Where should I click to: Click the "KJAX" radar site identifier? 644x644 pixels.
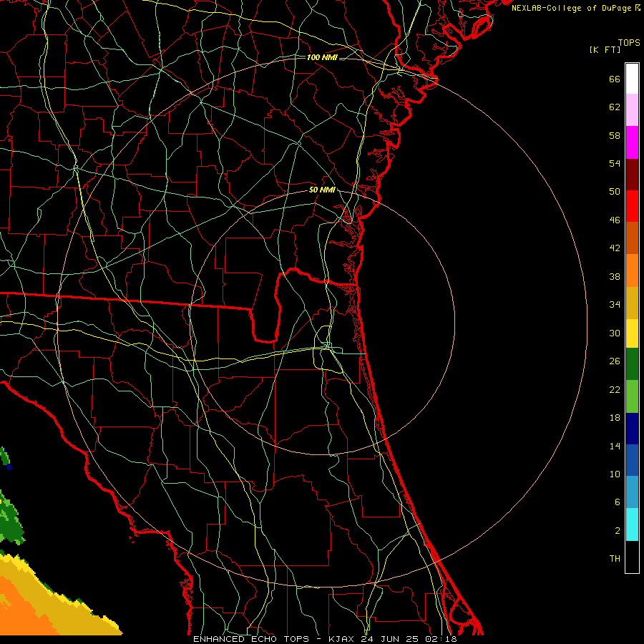pos(341,639)
